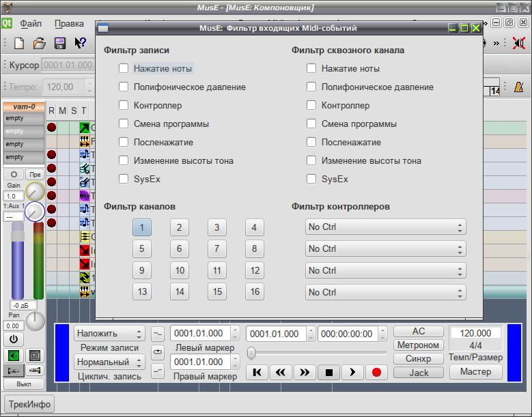
Task: Save project with the floppy disk icon
Action: point(60,43)
